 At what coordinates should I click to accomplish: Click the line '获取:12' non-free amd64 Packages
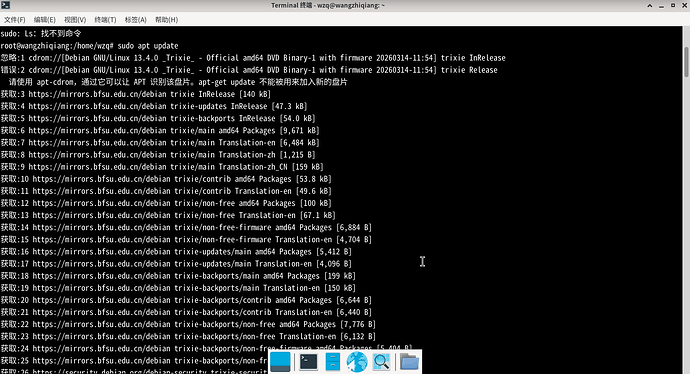pos(166,203)
